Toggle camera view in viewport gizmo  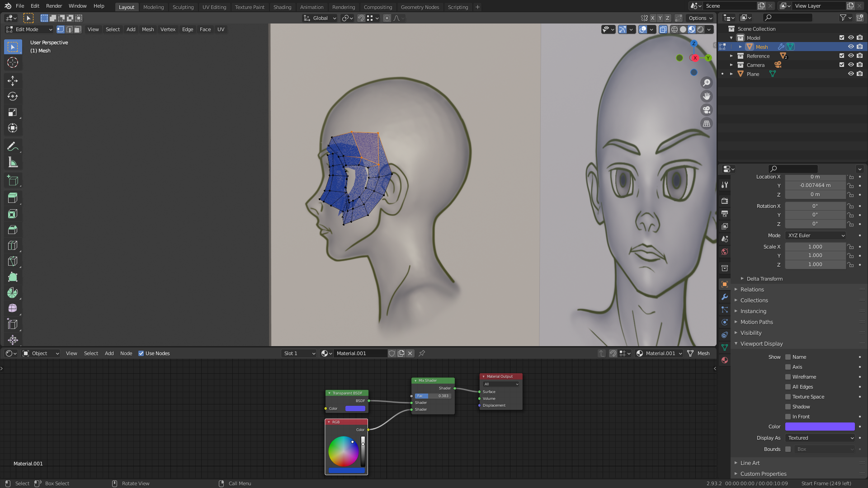707,110
